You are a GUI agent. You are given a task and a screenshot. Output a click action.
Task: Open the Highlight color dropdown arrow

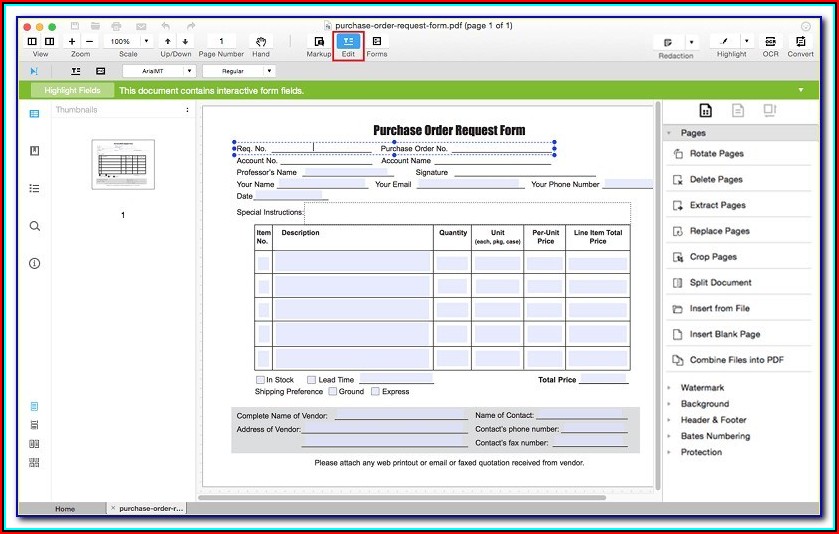click(746, 42)
